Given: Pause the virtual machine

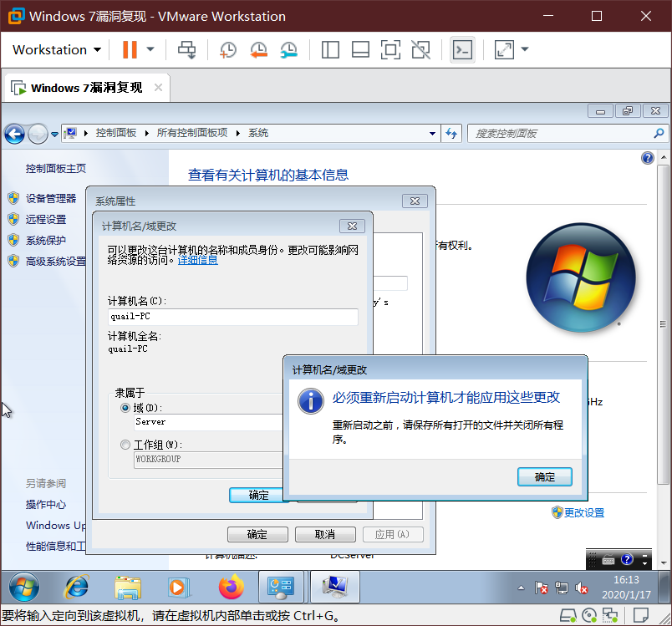Looking at the screenshot, I should tap(130, 49).
